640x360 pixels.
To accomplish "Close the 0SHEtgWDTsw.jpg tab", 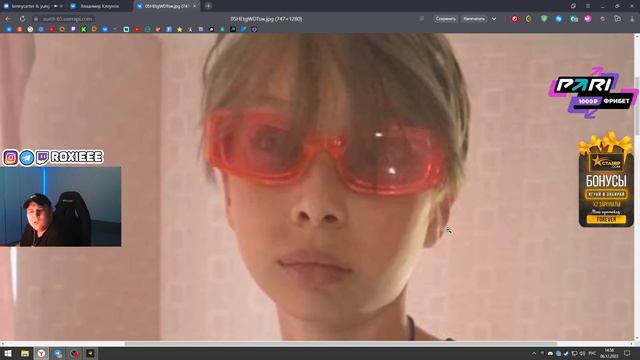I will pos(194,6).
